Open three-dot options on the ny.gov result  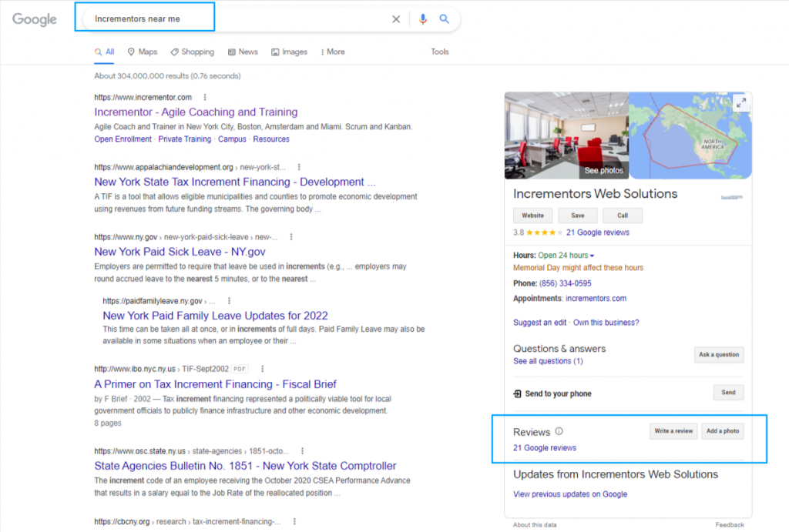coord(290,236)
